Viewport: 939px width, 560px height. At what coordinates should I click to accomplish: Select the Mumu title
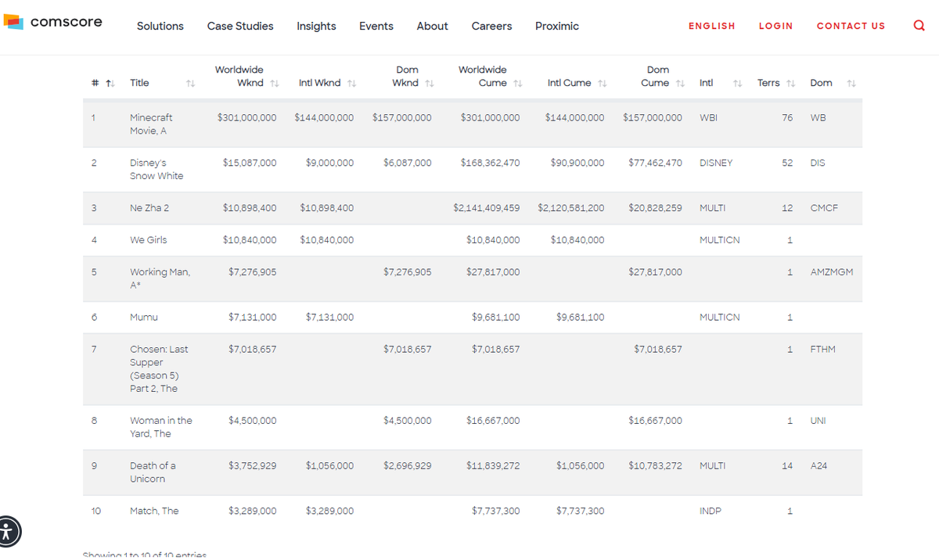pos(144,318)
